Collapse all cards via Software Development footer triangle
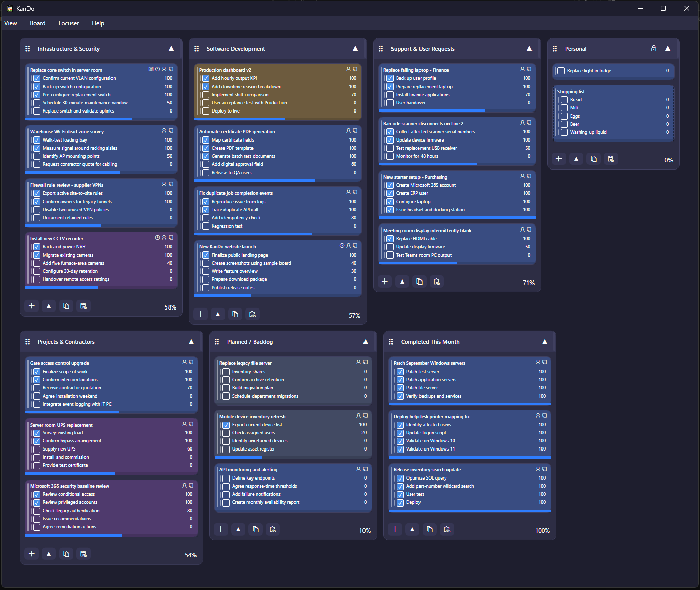Screen dimensions: 700x590 pyautogui.click(x=218, y=314)
